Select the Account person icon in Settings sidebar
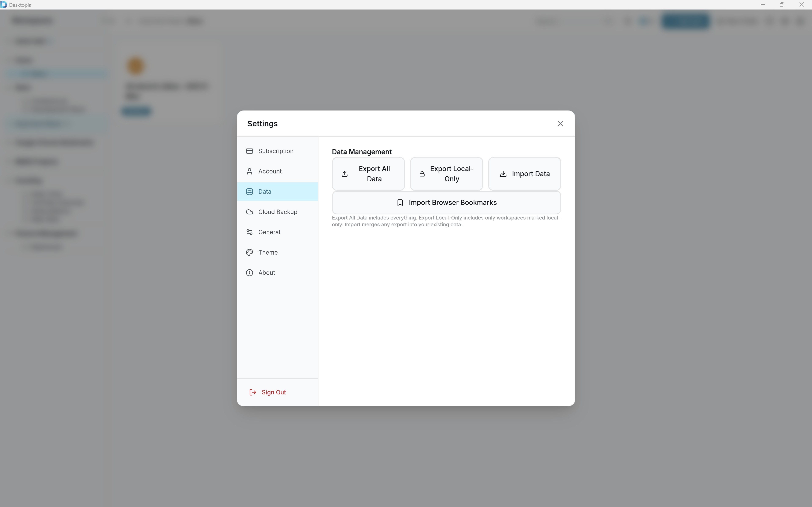The width and height of the screenshot is (812, 507). click(x=249, y=171)
